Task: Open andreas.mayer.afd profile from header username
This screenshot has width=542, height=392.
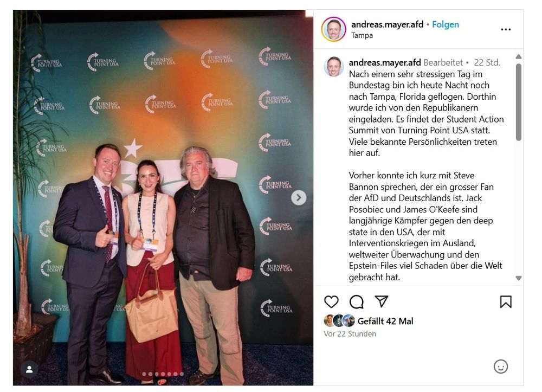Action: (x=387, y=24)
